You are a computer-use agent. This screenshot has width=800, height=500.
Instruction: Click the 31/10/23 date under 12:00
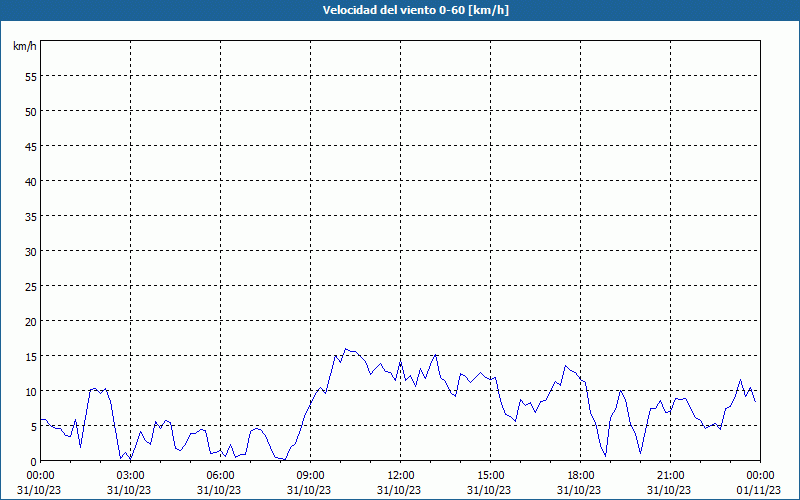(399, 490)
